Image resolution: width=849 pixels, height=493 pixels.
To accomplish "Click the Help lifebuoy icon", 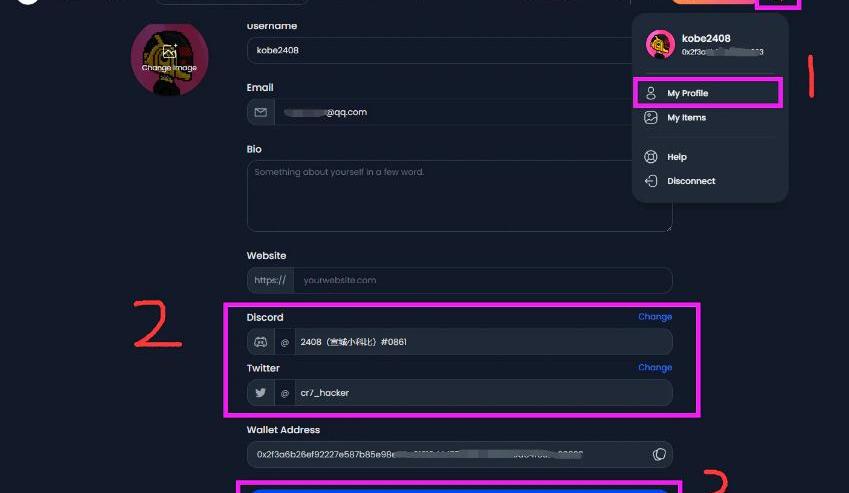I will pos(651,157).
